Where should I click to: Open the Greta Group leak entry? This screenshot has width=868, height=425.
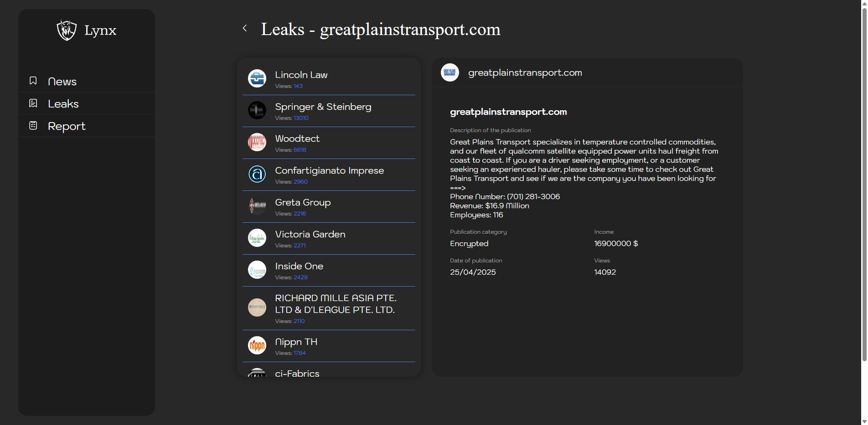(303, 203)
